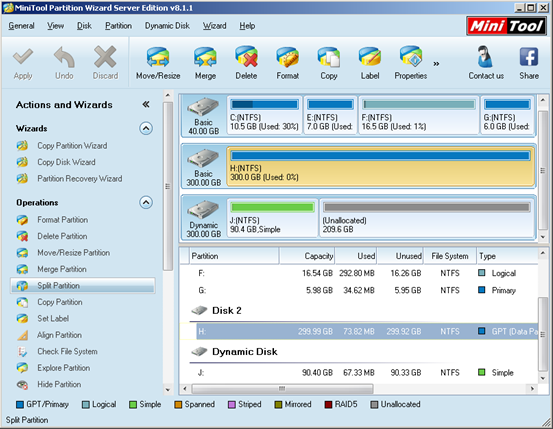The image size is (553, 429).
Task: Click the Delete toolbar icon
Action: pos(246,56)
